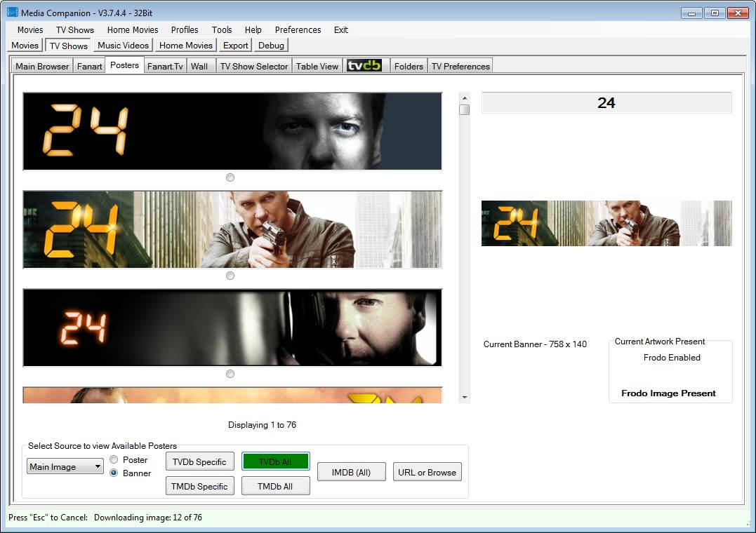Click the partially visible orange fourth banner
The width and height of the screenshot is (756, 533).
(x=232, y=395)
